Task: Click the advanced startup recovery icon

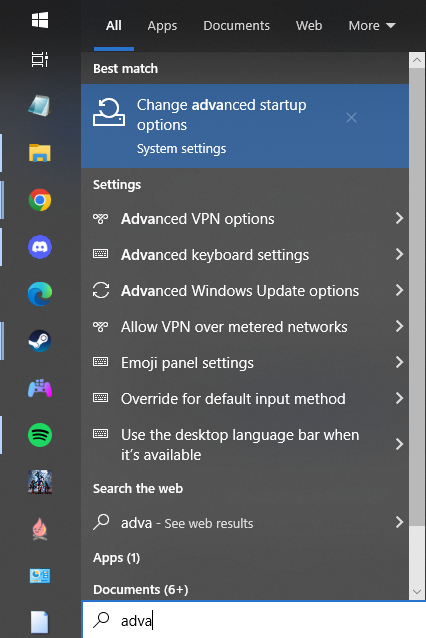Action: 109,112
